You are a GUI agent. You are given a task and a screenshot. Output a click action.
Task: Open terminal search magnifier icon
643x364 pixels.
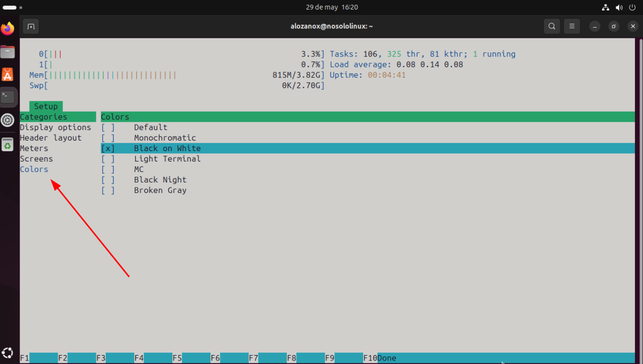coord(552,26)
